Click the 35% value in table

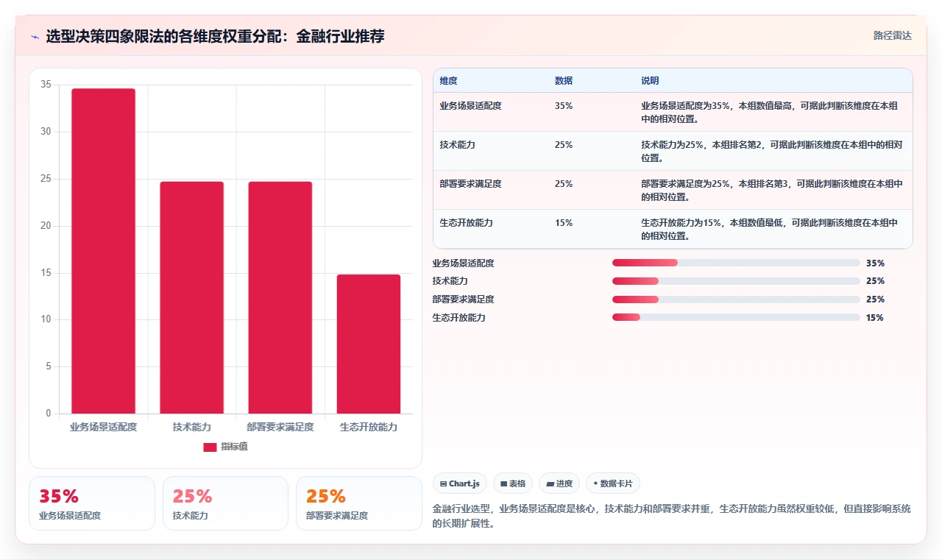tap(564, 106)
